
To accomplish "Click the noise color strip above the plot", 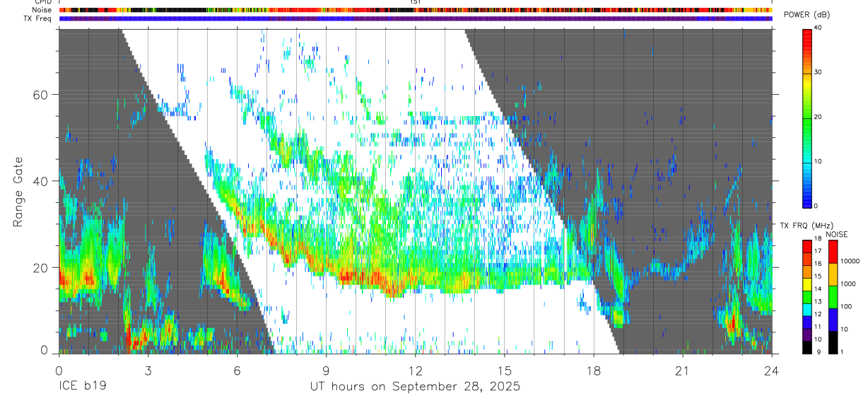I will pos(416,10).
